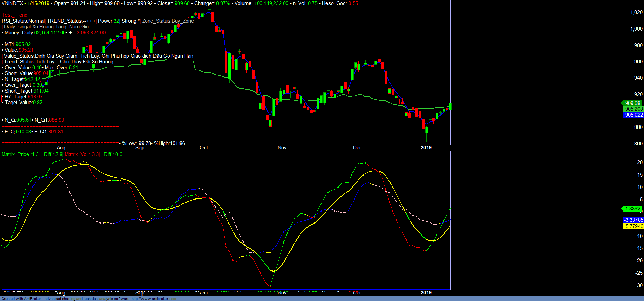
Task: Click the Dec label under the price chart
Action: coord(357,148)
